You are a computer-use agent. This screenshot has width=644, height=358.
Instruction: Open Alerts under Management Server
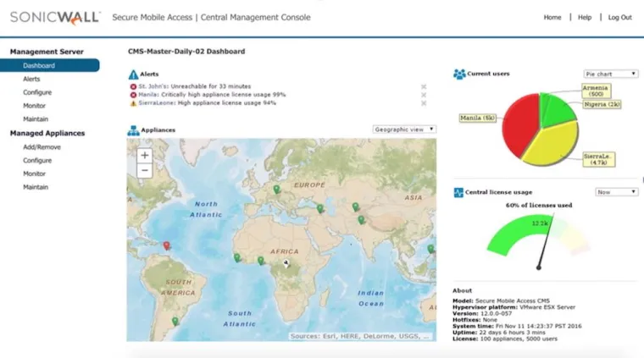click(x=31, y=79)
